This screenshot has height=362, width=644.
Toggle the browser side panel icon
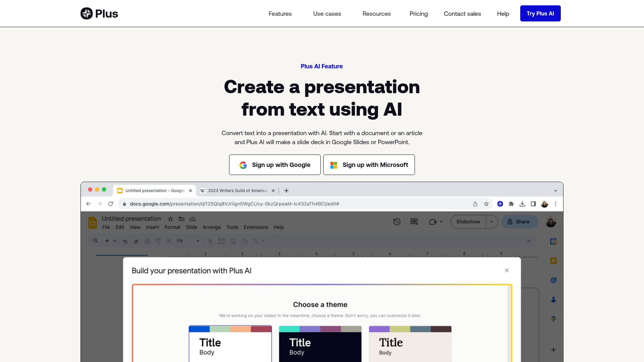pos(533,204)
